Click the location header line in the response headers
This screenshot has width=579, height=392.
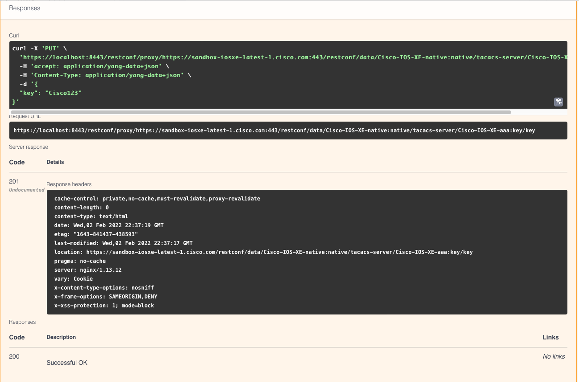point(263,252)
